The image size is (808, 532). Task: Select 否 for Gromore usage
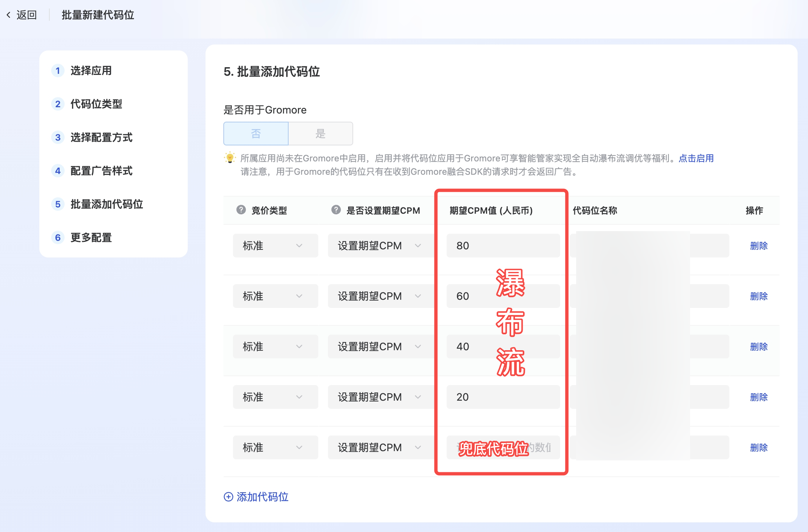[256, 134]
